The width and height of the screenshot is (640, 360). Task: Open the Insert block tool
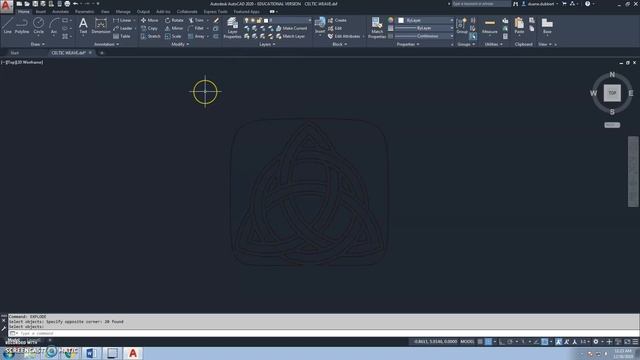(x=320, y=25)
